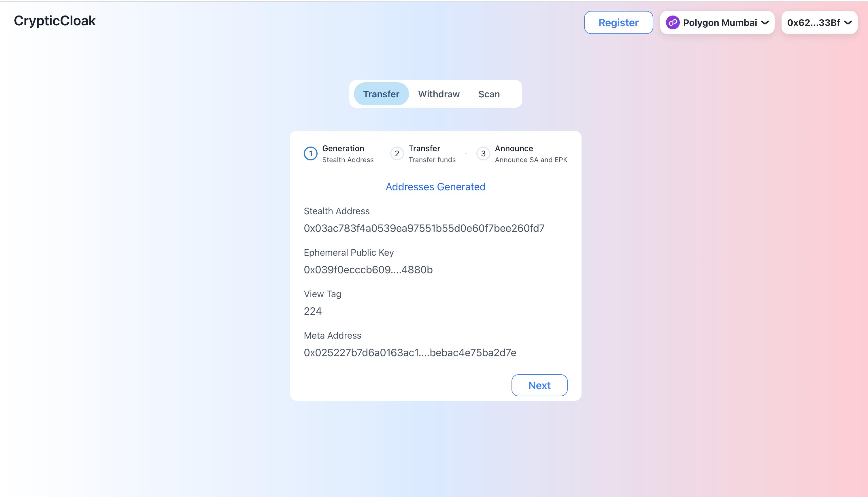This screenshot has width=868, height=497.
Task: Click the wallet address 0x62...33Bf icon
Action: 820,22
